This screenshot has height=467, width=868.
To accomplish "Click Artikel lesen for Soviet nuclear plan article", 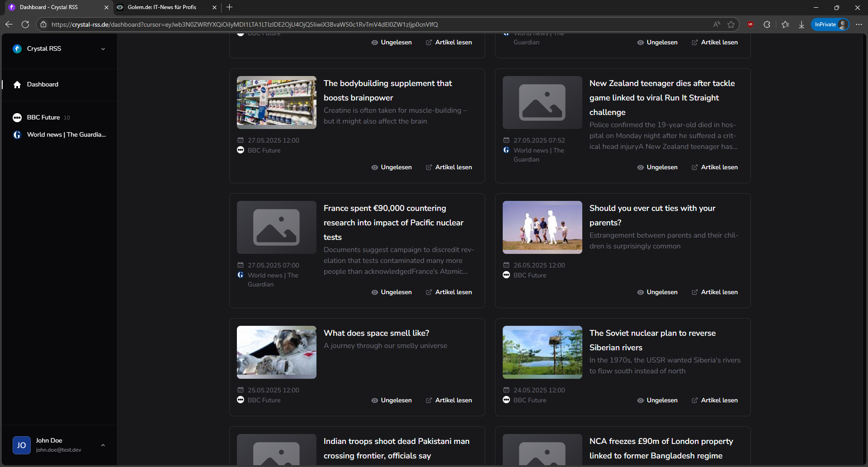I will (x=715, y=400).
